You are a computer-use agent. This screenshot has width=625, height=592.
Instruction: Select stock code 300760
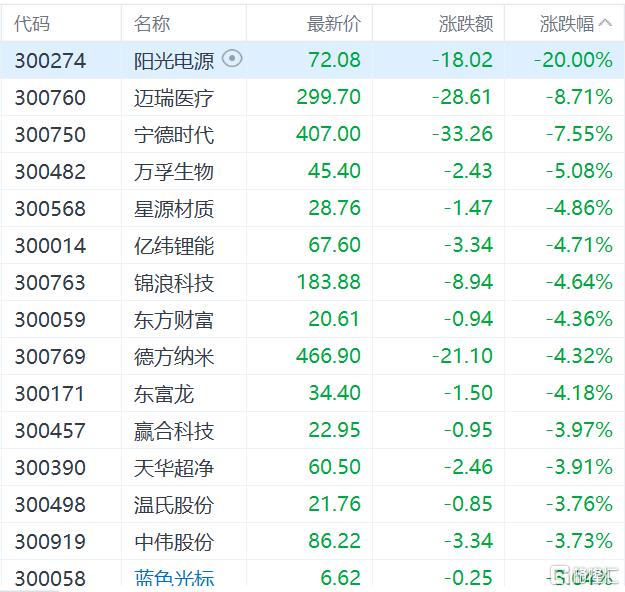[x=50, y=98]
